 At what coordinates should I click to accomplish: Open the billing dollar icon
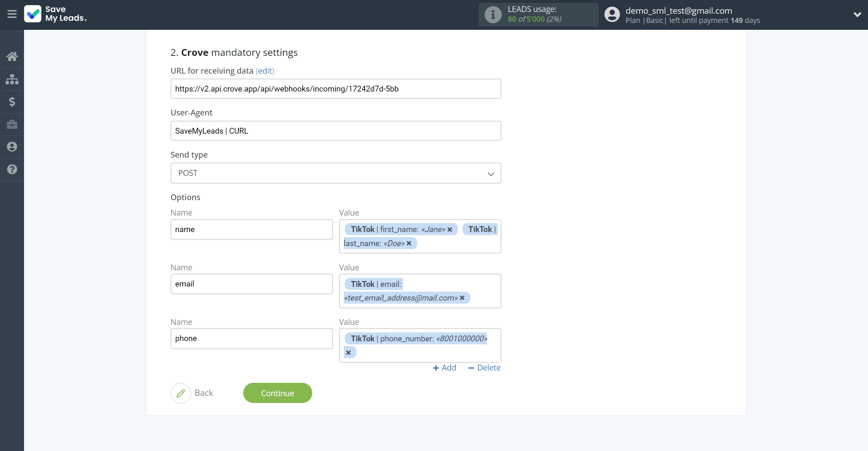12,102
